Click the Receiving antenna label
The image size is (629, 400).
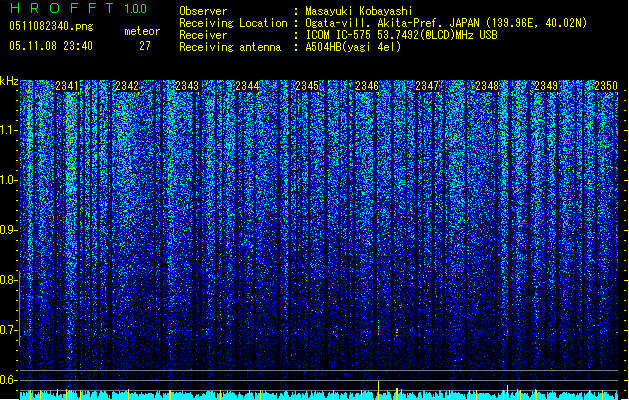pyautogui.click(x=230, y=47)
